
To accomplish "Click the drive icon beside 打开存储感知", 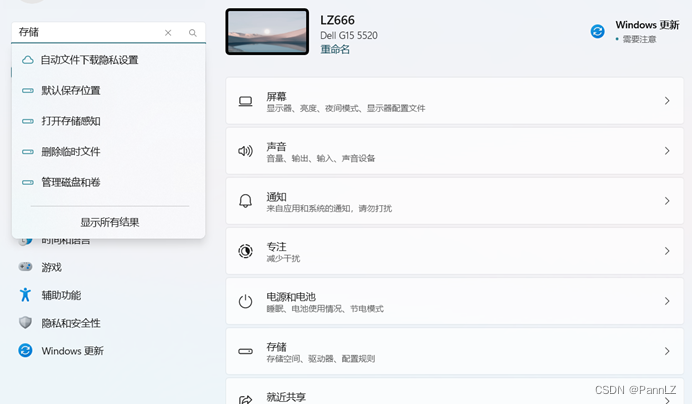I will coord(28,121).
